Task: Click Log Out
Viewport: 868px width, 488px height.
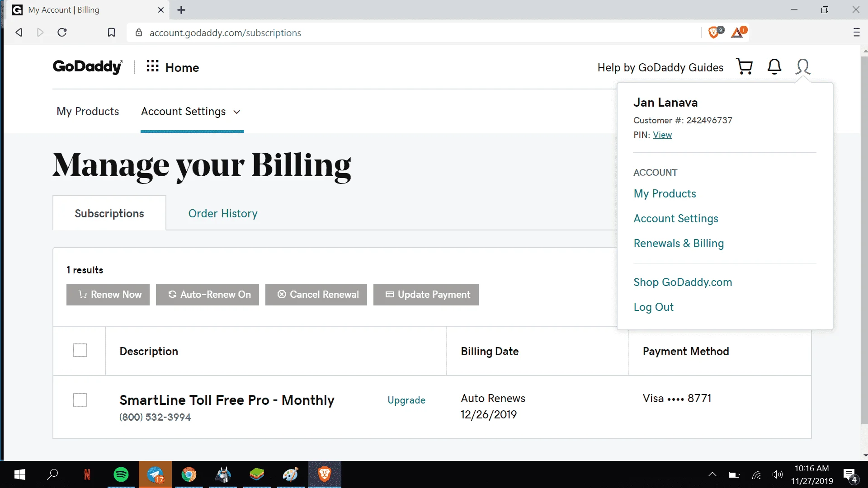Action: [653, 307]
